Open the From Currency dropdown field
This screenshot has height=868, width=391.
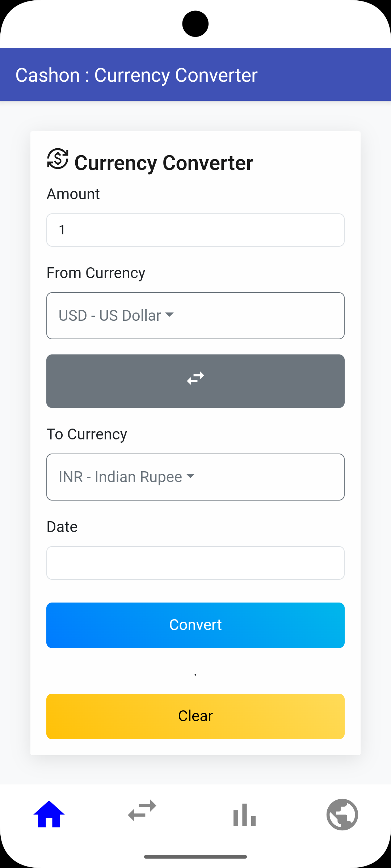195,316
